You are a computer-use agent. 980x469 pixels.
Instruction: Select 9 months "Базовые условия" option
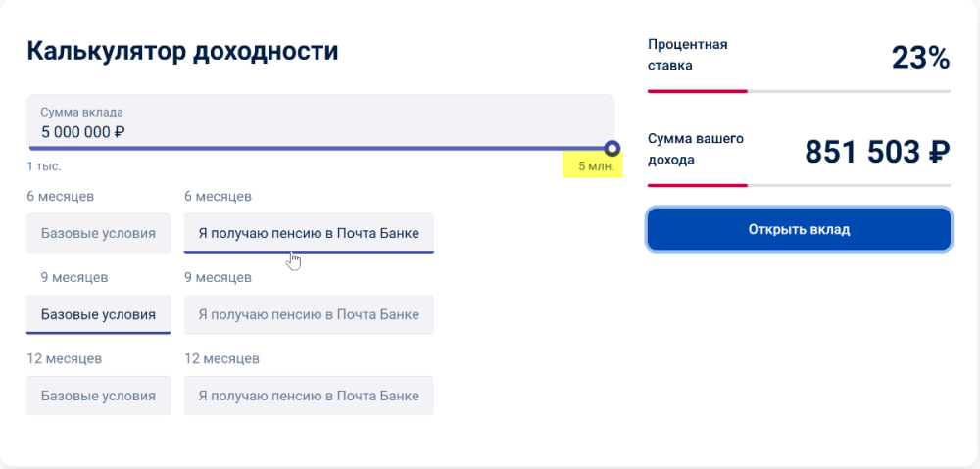coord(98,314)
